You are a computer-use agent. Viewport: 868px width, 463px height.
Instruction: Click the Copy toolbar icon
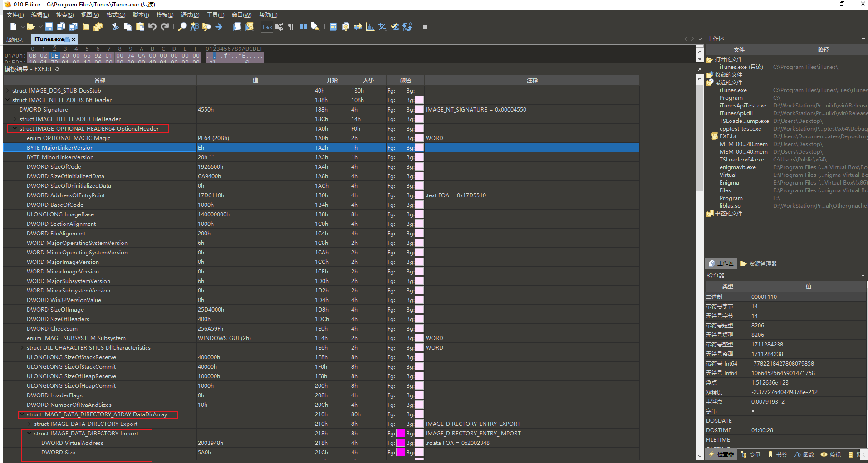128,27
